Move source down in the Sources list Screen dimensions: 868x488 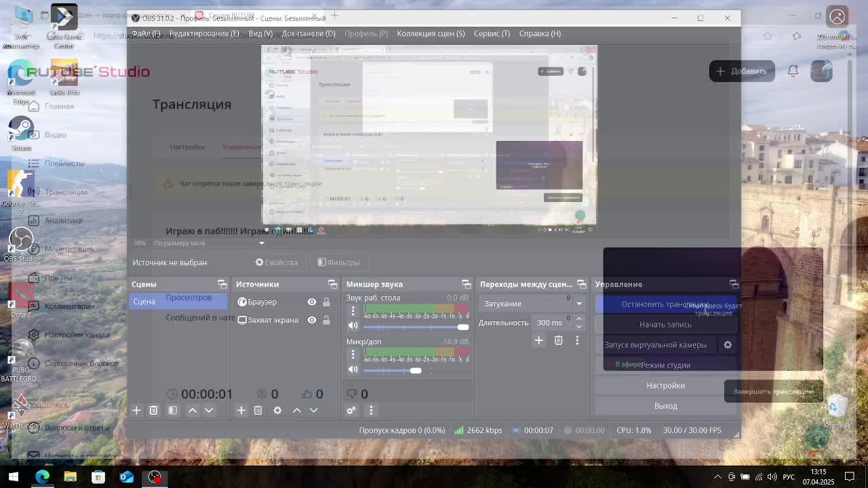tap(313, 410)
